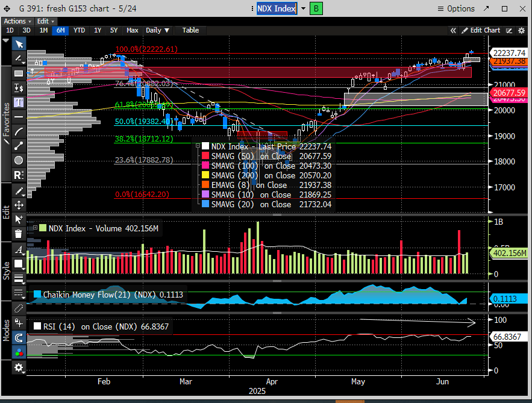Click the trash delete annotation icon
The height and width of the screenshot is (403, 532).
(19, 234)
